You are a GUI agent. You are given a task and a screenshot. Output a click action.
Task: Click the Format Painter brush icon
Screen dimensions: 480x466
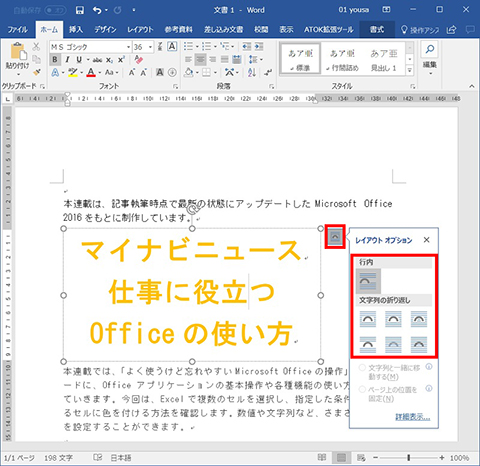coord(37,72)
